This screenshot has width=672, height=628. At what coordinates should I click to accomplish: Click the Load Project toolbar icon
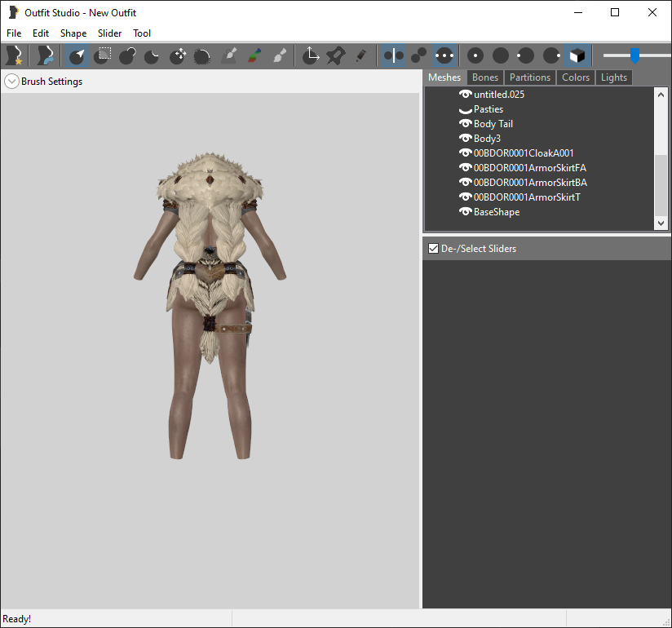click(x=46, y=55)
